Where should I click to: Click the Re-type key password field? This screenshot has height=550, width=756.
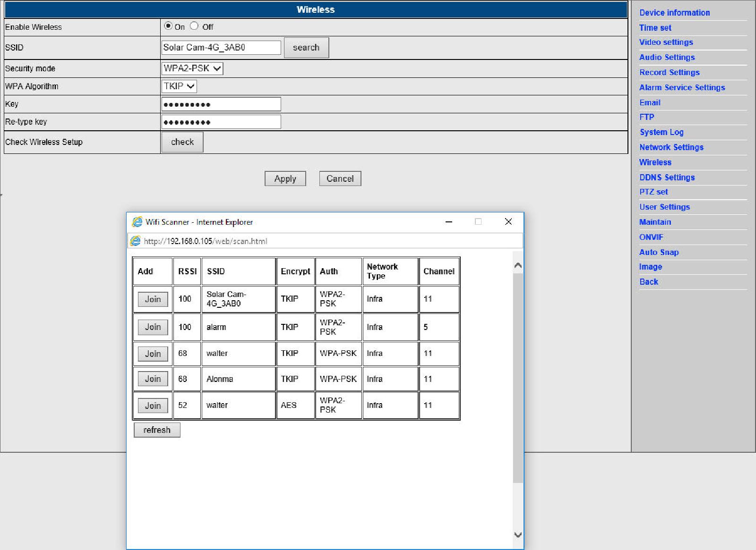tap(221, 122)
